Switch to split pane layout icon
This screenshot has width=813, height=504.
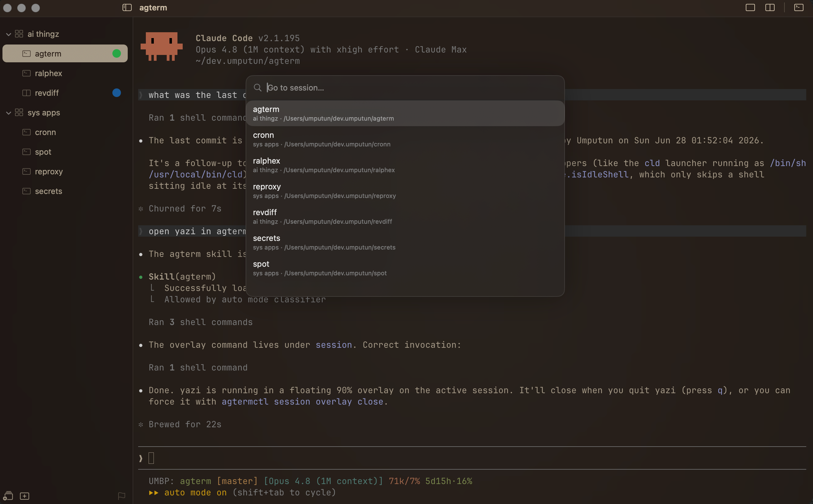(x=770, y=7)
